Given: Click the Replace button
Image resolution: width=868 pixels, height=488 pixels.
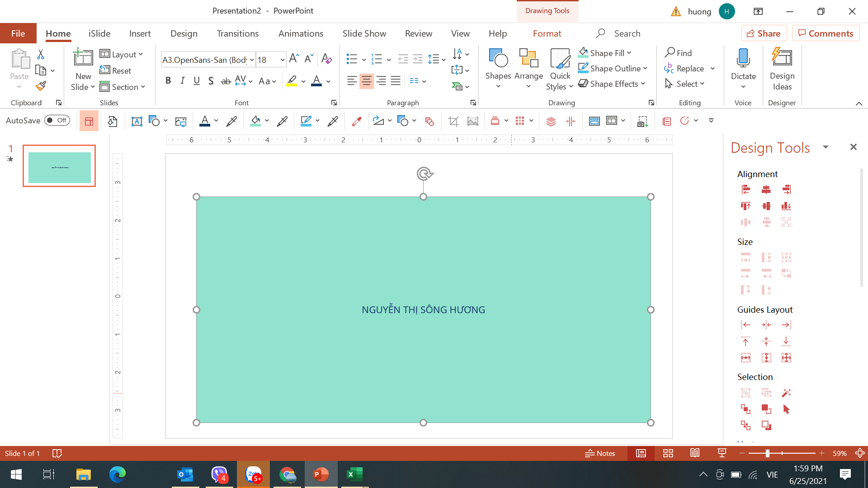Looking at the screenshot, I should tap(684, 68).
